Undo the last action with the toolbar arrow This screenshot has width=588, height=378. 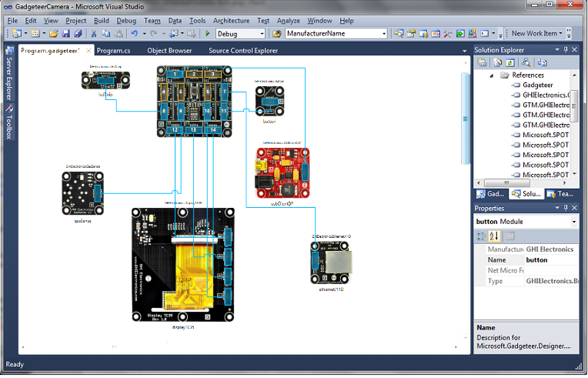(x=134, y=34)
